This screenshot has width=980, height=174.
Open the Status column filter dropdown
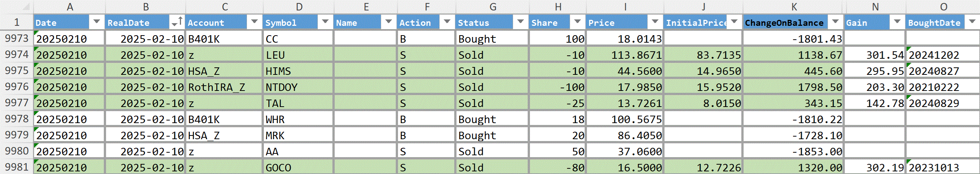click(x=521, y=22)
